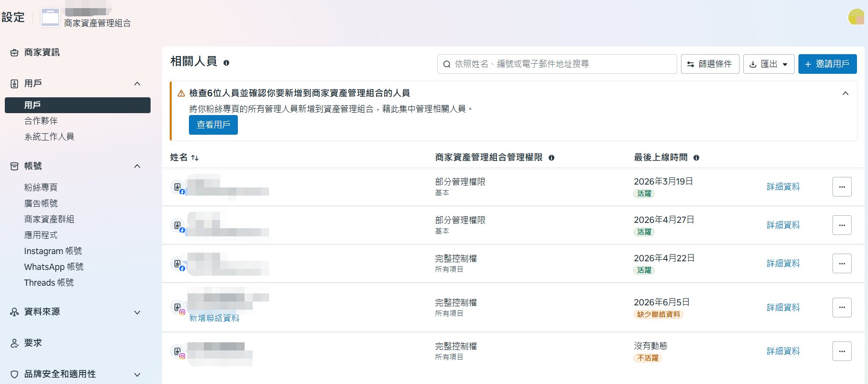Open 詳細資料 for the 沒有動態 row
868x384 pixels.
tap(783, 351)
